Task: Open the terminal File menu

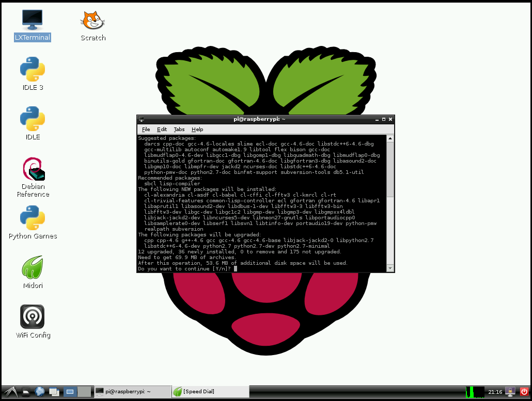Action: 146,129
